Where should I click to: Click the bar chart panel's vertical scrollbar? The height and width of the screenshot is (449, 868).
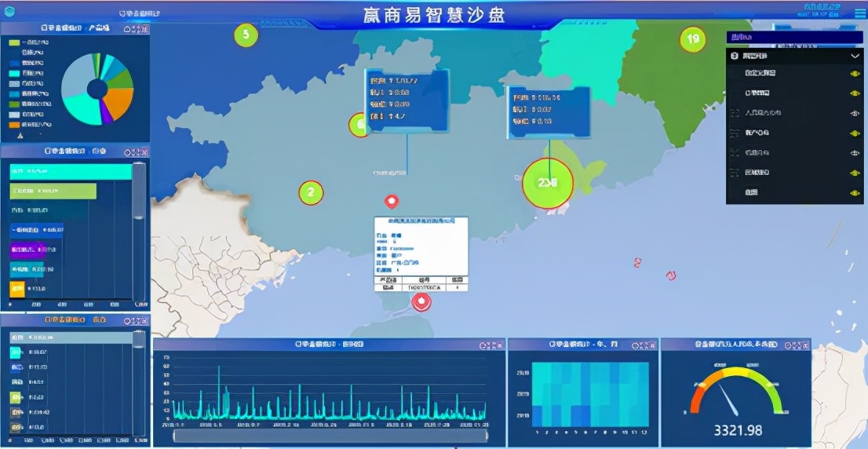click(139, 232)
